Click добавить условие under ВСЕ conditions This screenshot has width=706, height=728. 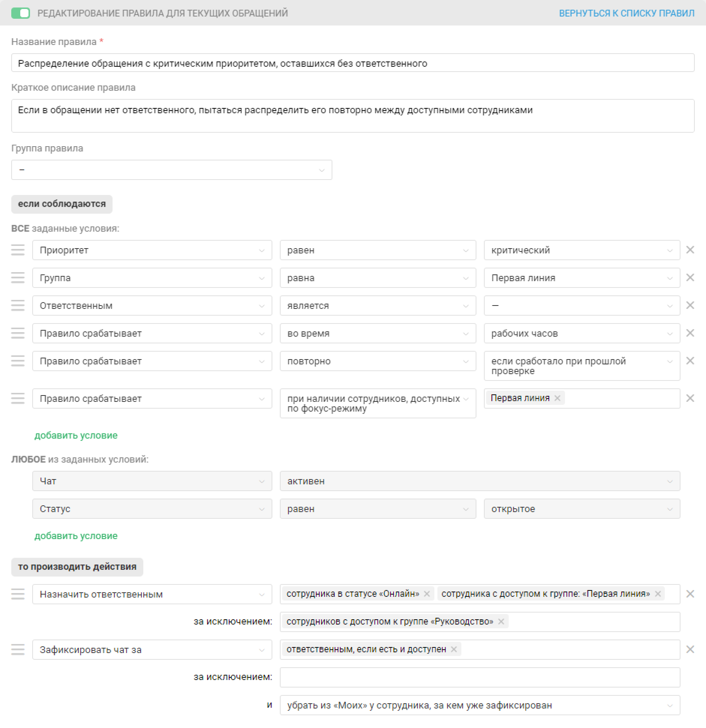[x=76, y=435]
